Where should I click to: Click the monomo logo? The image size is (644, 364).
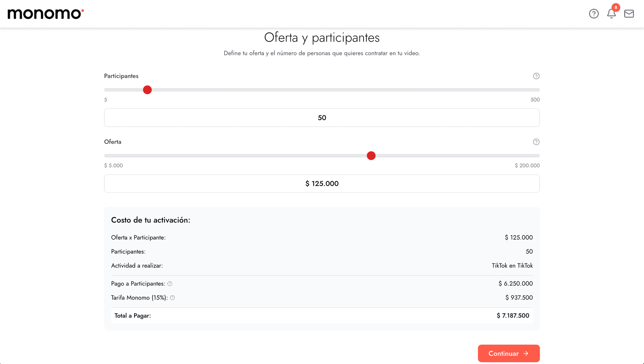(45, 14)
